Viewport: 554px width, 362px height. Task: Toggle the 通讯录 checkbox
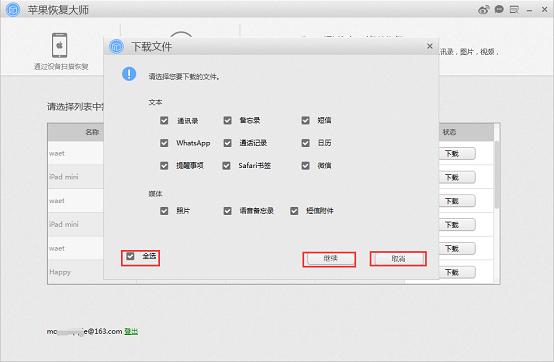click(164, 120)
